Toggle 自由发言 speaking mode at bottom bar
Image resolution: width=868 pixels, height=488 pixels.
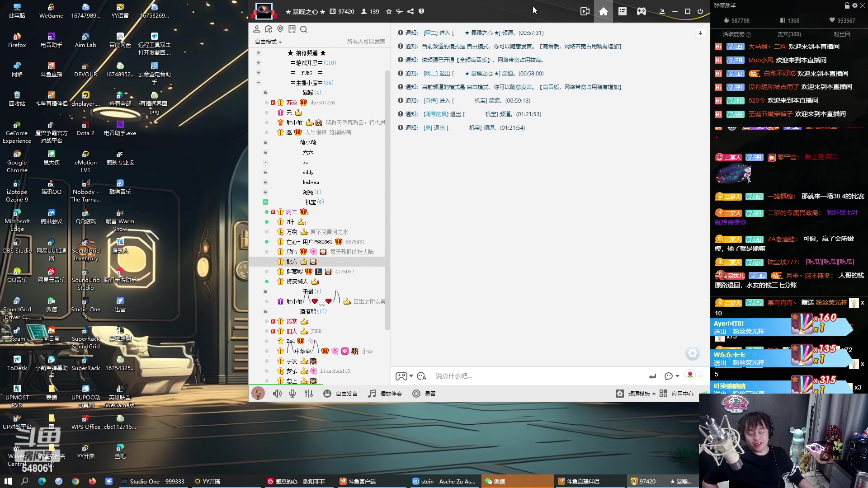(340, 394)
